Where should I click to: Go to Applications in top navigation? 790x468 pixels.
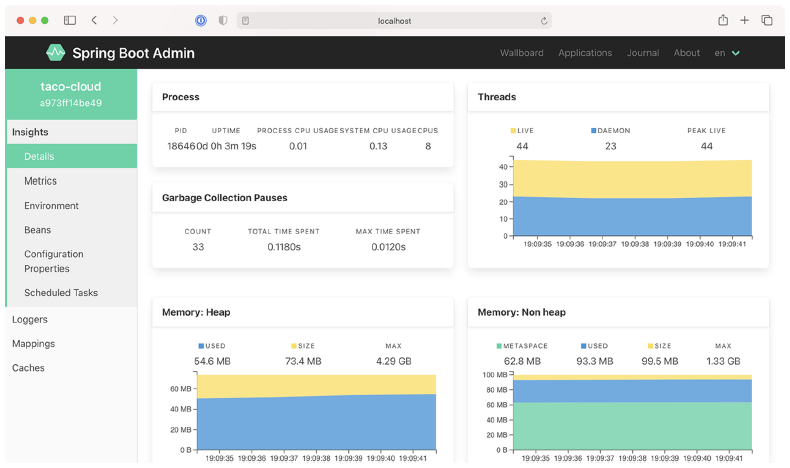585,53
